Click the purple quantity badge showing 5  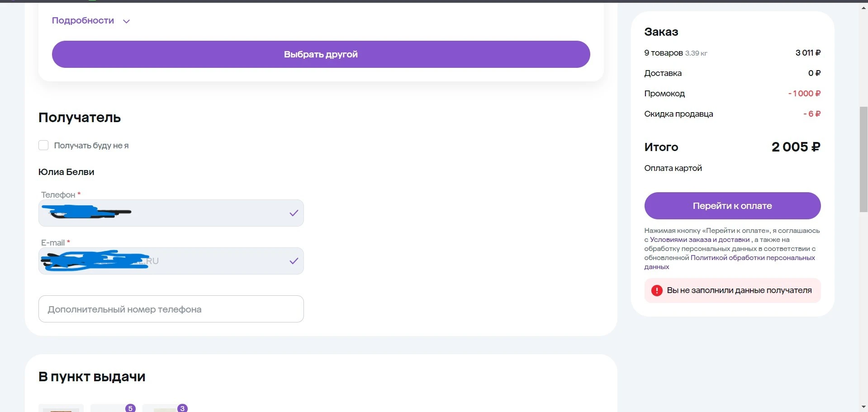click(x=130, y=408)
